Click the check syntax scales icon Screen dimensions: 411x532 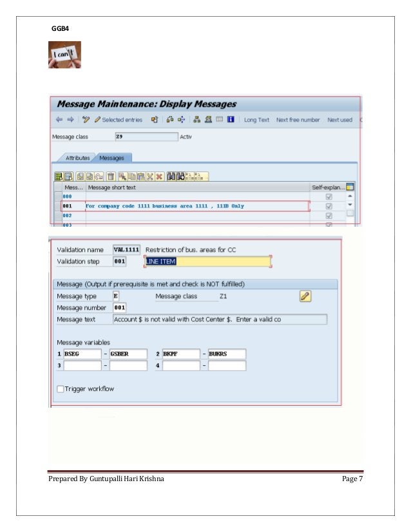coord(169,119)
